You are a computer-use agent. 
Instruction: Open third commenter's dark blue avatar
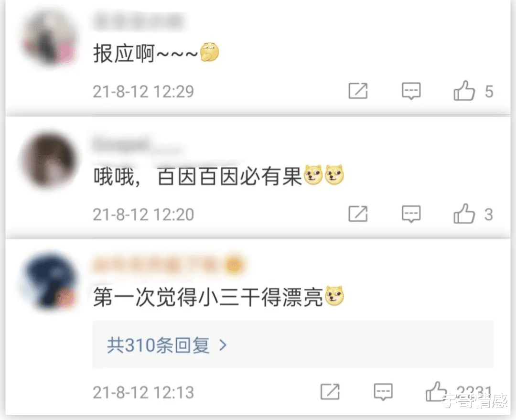[49, 281]
